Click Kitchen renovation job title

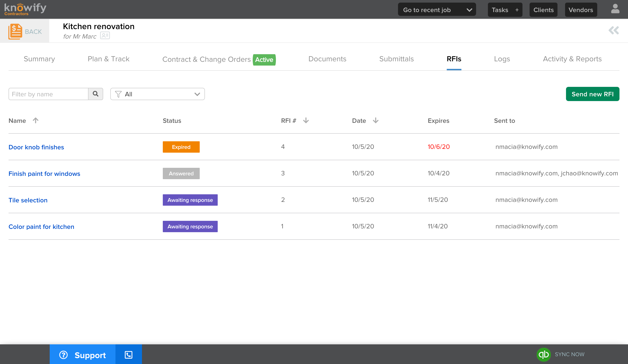(x=99, y=27)
